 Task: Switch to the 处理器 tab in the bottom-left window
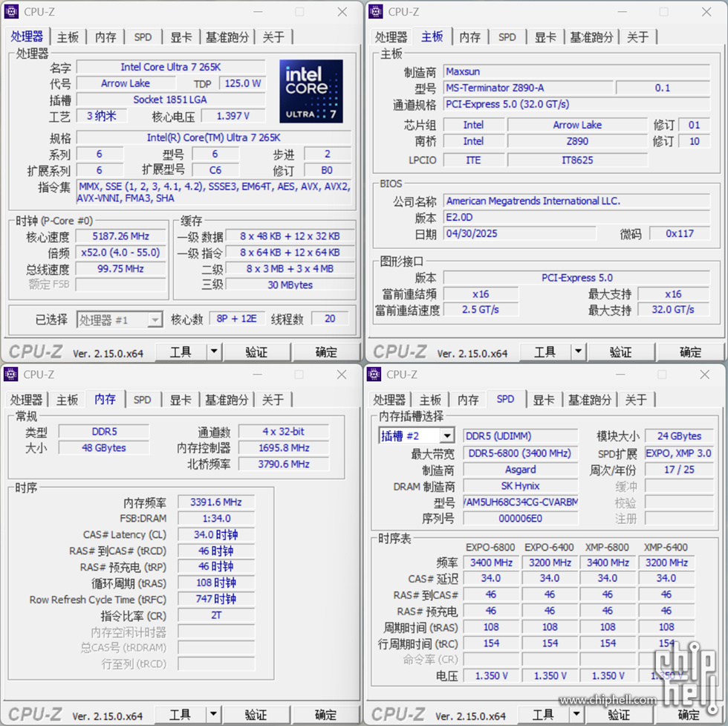point(27,400)
